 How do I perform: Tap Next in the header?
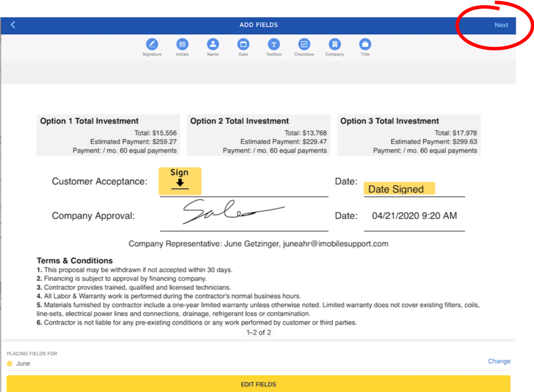pos(501,25)
